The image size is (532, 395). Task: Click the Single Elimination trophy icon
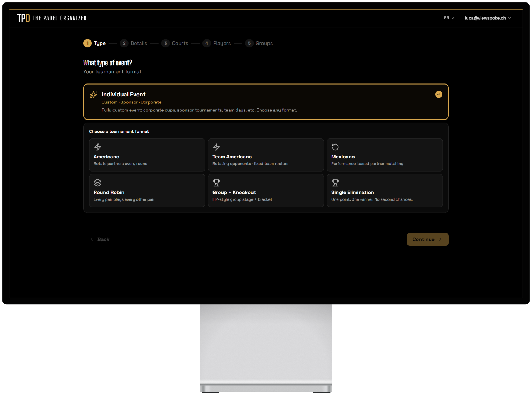pyautogui.click(x=335, y=183)
